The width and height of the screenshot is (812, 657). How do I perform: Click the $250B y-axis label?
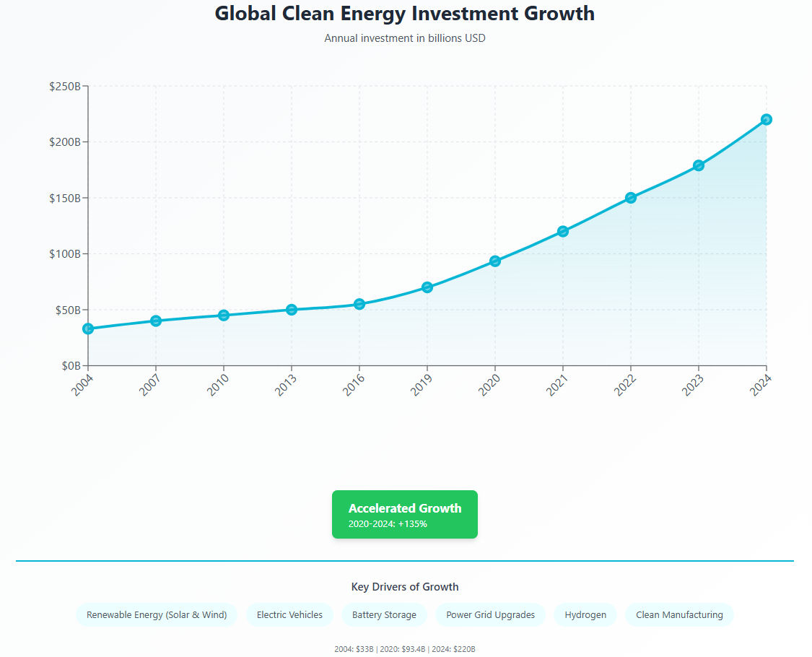(64, 86)
